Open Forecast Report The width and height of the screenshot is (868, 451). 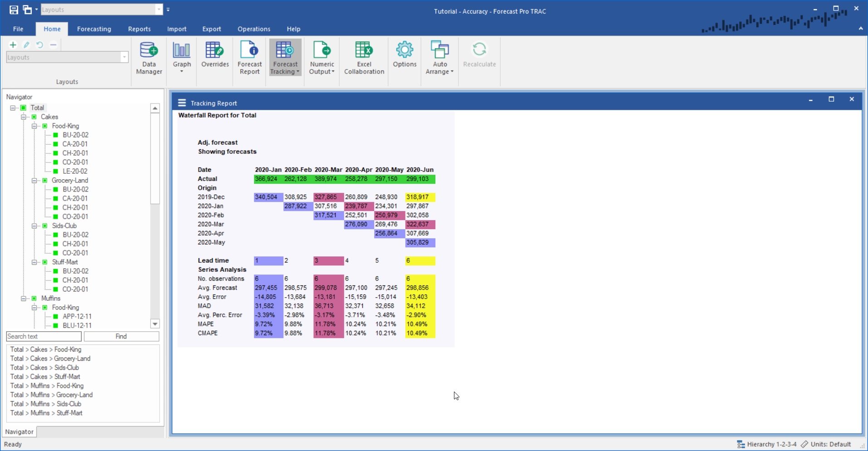tap(249, 58)
